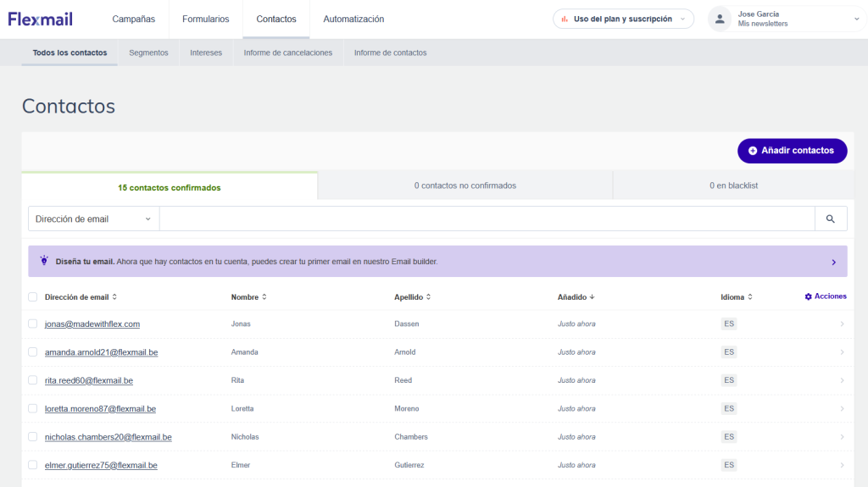Click Chambers surname cell
This screenshot has height=487, width=868.
point(411,437)
